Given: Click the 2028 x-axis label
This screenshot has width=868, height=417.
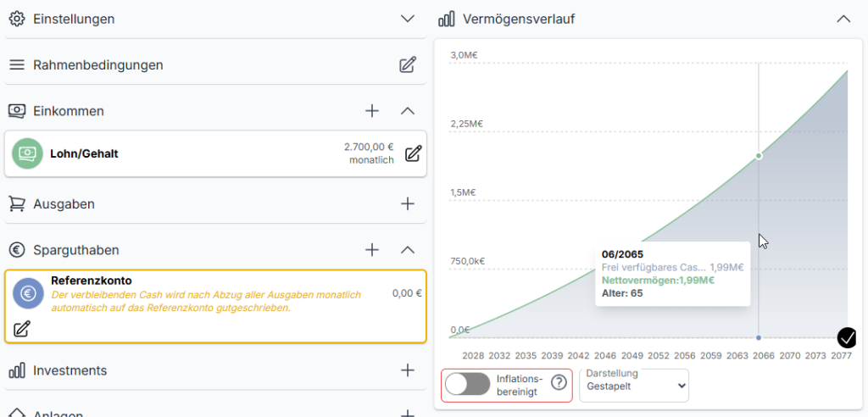Looking at the screenshot, I should (473, 356).
